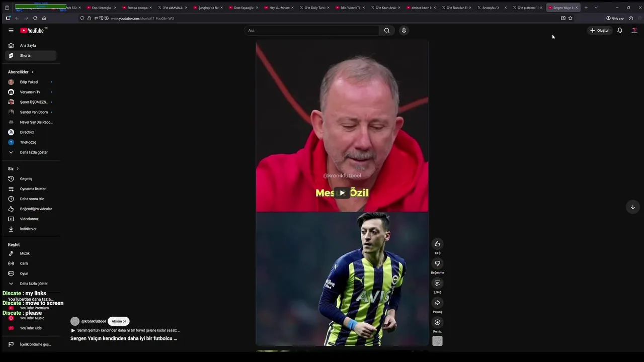Click browser back arrow
Viewport: 644px width, 362px height.
point(17,18)
